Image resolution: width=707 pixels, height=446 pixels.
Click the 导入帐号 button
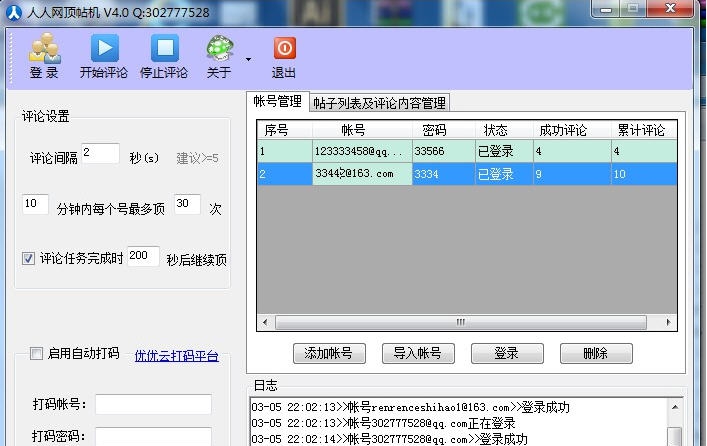pos(418,353)
